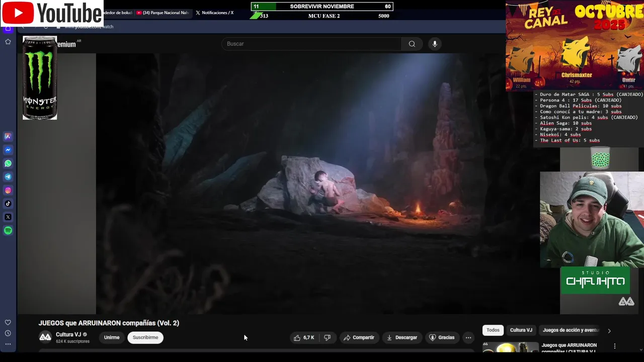Share the video via Compartir button
The width and height of the screenshot is (644, 362).
click(359, 337)
